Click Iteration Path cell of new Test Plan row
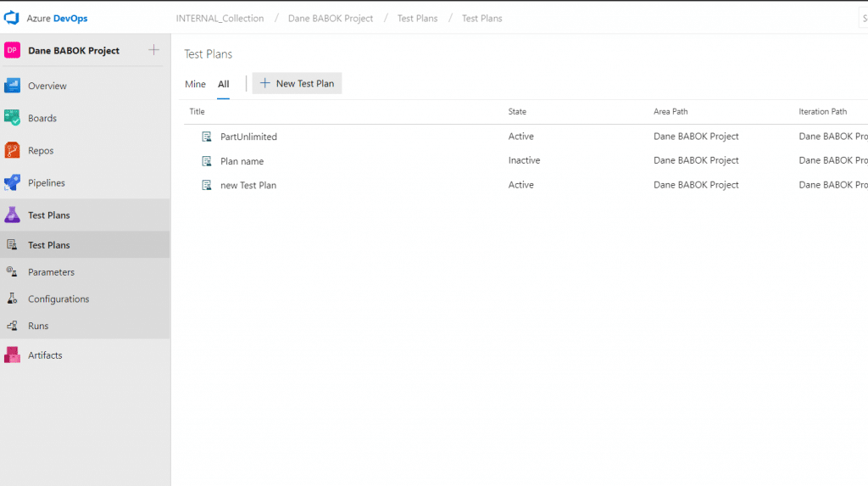 [833, 185]
